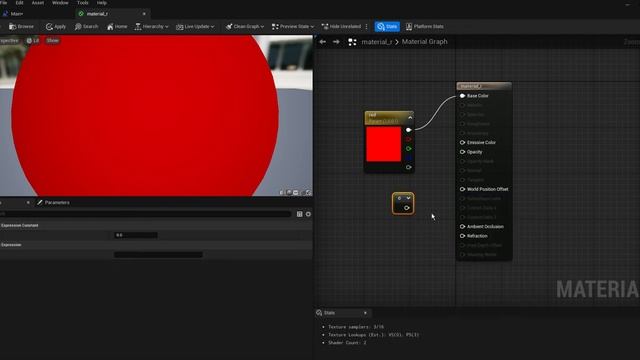This screenshot has height=360, width=640.
Task: Click material_r in the graph breadcrumb
Action: click(377, 42)
